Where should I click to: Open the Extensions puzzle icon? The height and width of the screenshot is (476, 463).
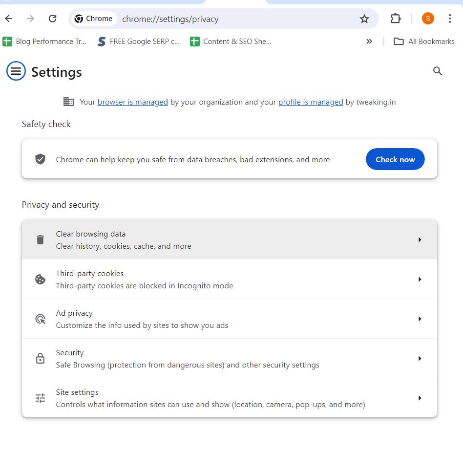(x=395, y=19)
